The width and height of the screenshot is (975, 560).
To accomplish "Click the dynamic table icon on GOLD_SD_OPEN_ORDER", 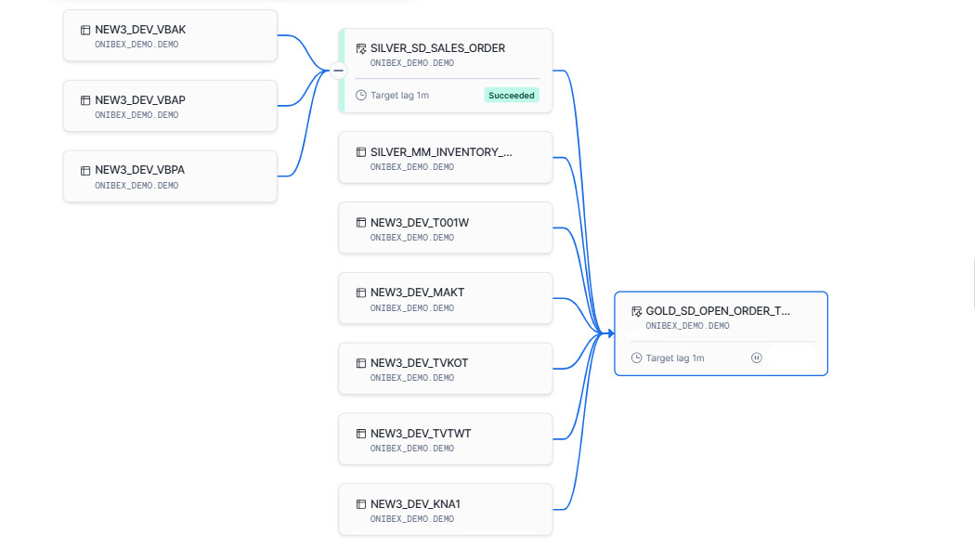I will [637, 311].
